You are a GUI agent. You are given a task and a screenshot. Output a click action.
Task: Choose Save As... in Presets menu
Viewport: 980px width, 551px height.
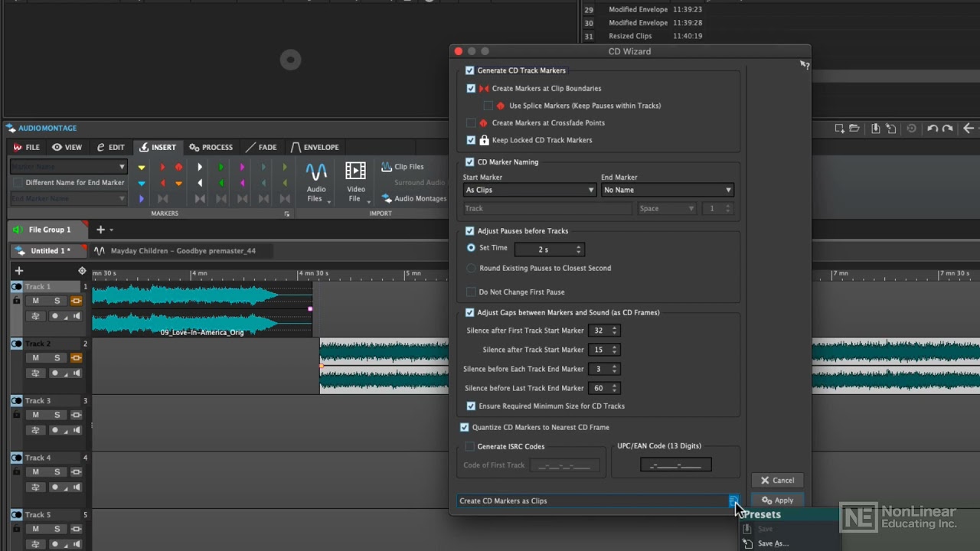pyautogui.click(x=773, y=543)
